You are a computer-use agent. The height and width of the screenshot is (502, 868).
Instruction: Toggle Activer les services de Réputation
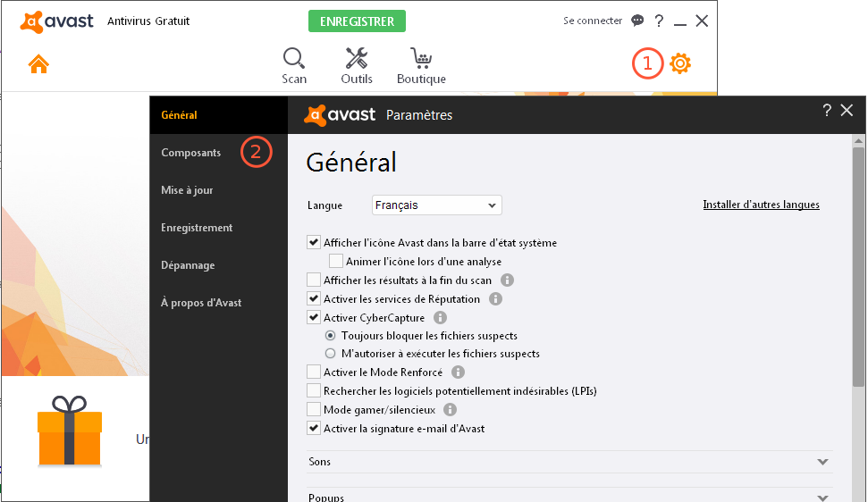[x=314, y=298]
